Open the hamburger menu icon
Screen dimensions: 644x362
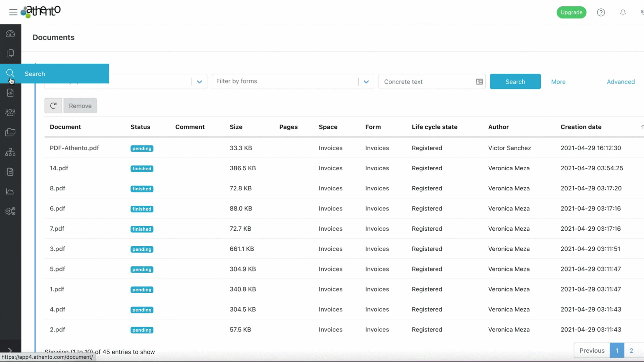13,12
